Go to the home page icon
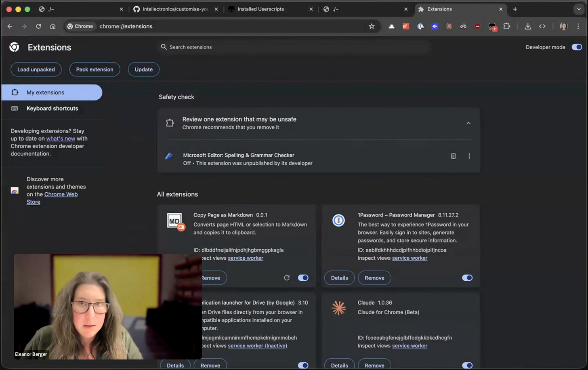Screen dimensions: 588x370 (x=53, y=26)
